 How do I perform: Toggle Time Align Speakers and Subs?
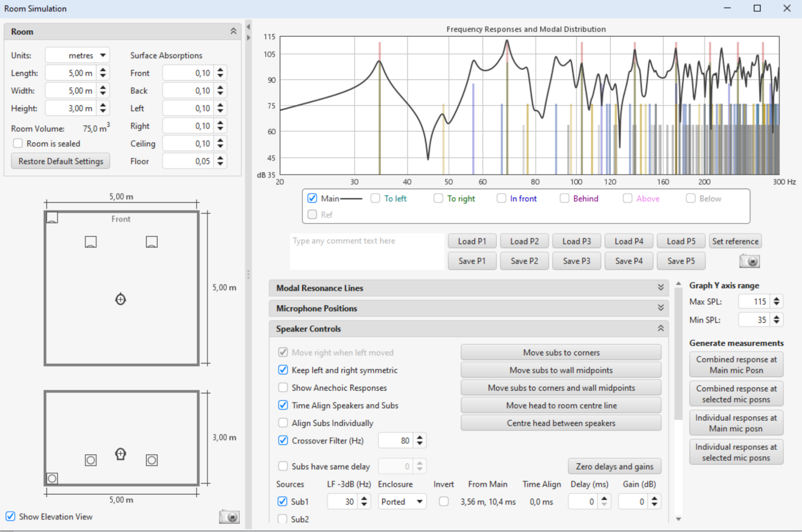283,405
